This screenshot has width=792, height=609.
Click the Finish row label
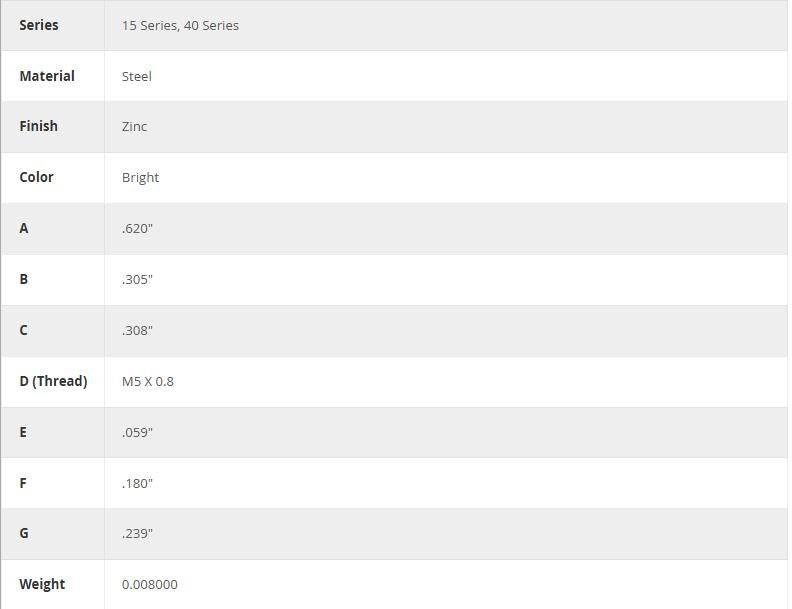(x=38, y=126)
